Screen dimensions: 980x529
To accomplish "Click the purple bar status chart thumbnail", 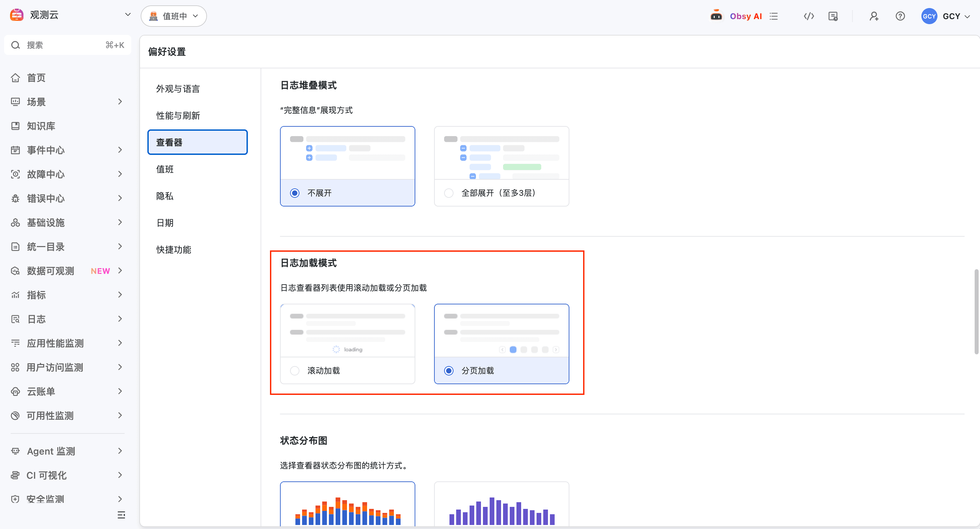I will tap(501, 504).
